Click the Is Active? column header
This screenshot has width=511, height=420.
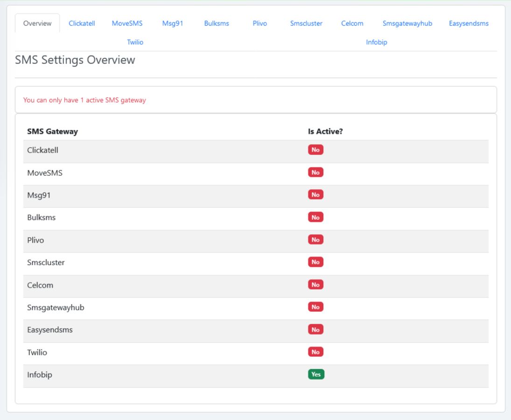tap(325, 132)
